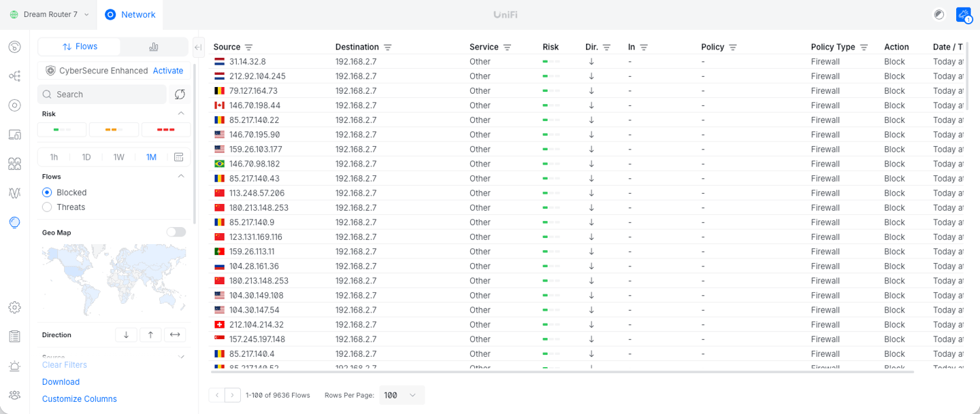
Task: Click the Activate CyberSecure link
Action: [x=168, y=71]
